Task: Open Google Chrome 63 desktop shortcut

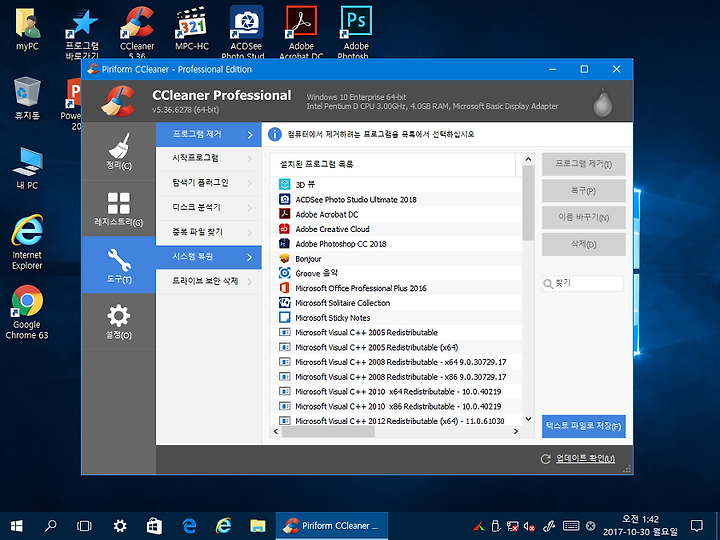Action: tap(27, 312)
